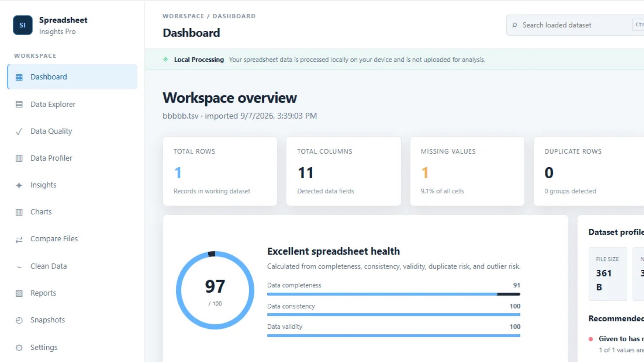
Task: Click red dot beside Given to recommendation
Action: [x=591, y=339]
